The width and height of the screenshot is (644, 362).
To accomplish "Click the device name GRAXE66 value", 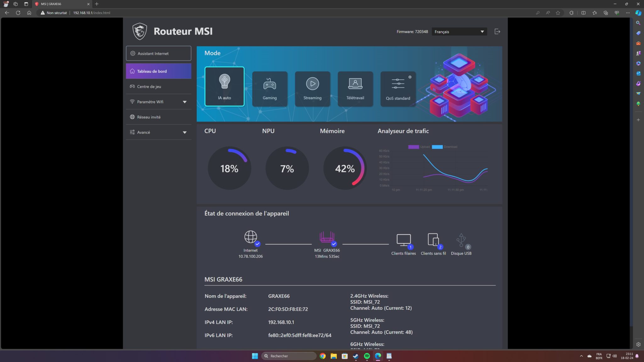I will click(279, 296).
